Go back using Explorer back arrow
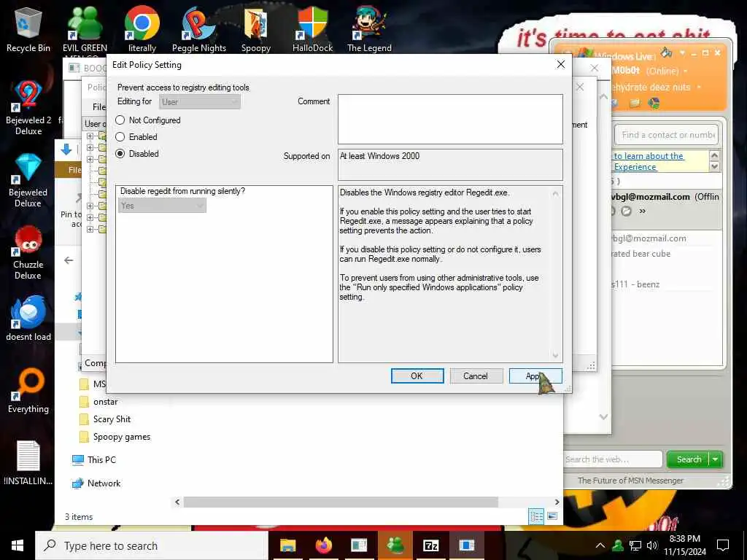747x560 pixels. (x=69, y=260)
